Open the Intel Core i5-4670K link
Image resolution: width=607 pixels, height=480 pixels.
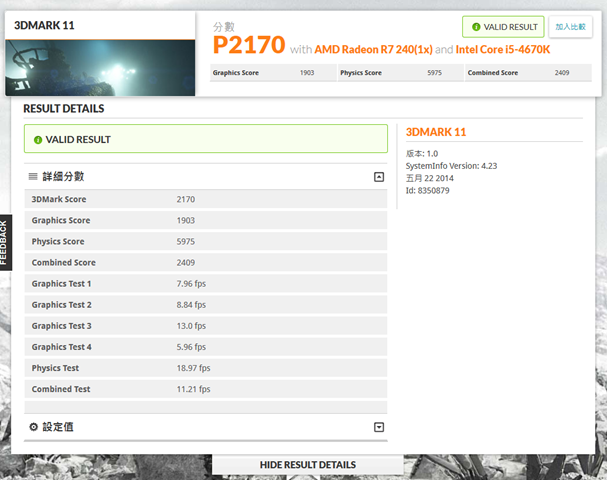point(502,50)
